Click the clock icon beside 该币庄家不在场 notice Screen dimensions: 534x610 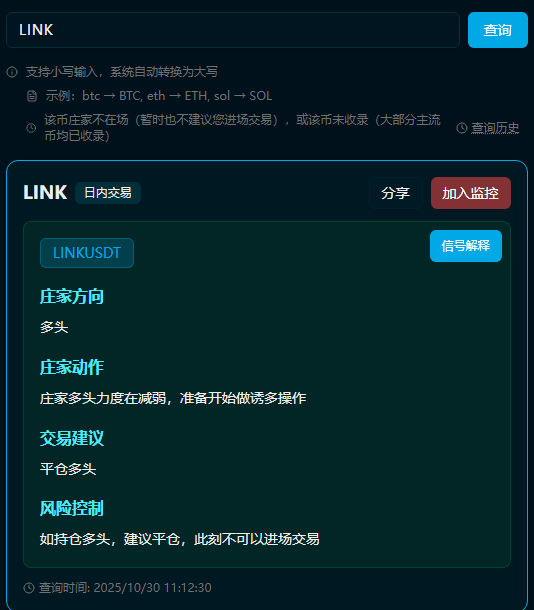click(31, 128)
